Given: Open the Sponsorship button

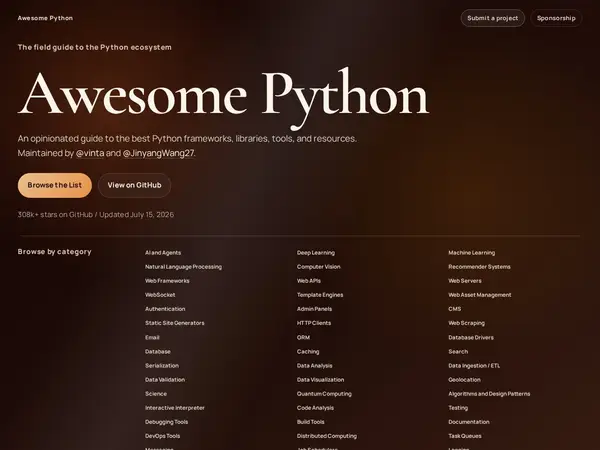Looking at the screenshot, I should pyautogui.click(x=556, y=18).
